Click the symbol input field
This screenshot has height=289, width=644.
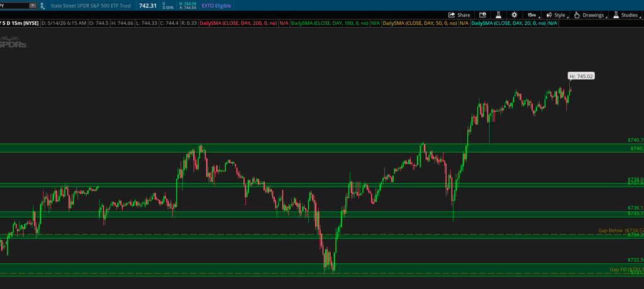pos(14,6)
